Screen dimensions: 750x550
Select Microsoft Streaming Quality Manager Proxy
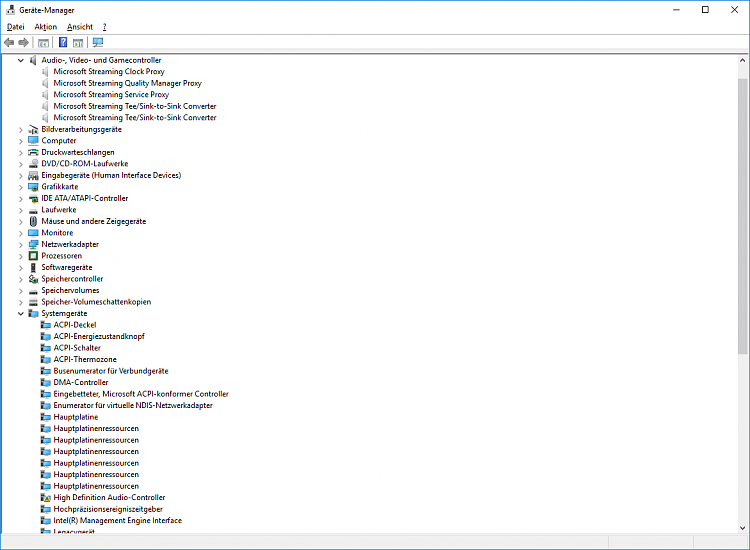128,83
